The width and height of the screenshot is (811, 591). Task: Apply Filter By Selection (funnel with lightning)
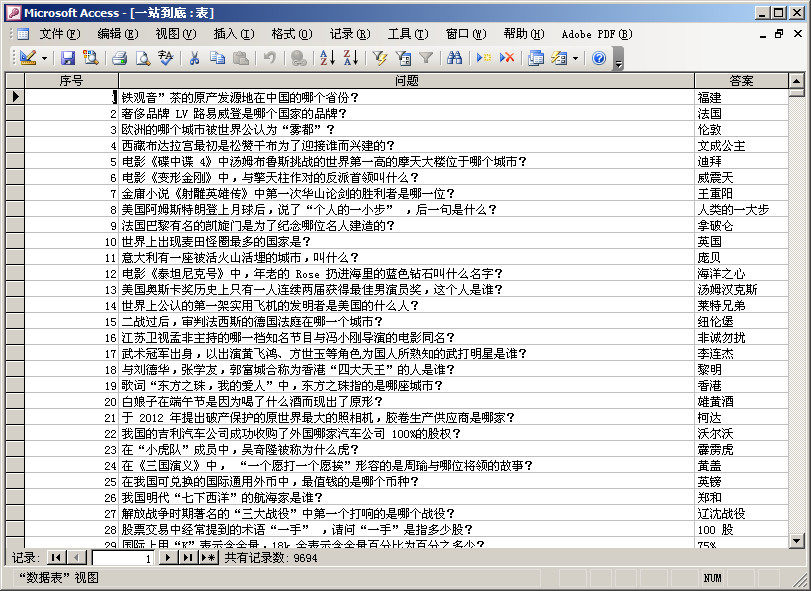coord(380,57)
